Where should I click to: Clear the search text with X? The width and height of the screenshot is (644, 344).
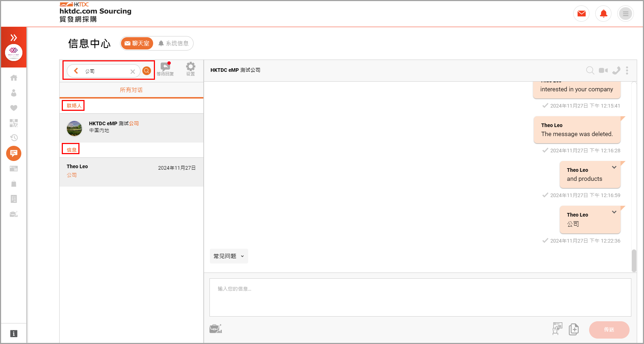(x=133, y=71)
